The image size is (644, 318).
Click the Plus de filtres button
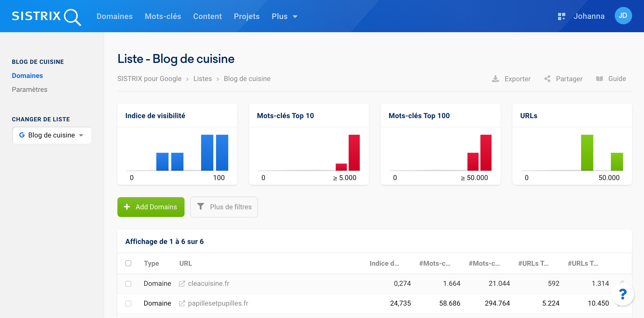coord(224,207)
